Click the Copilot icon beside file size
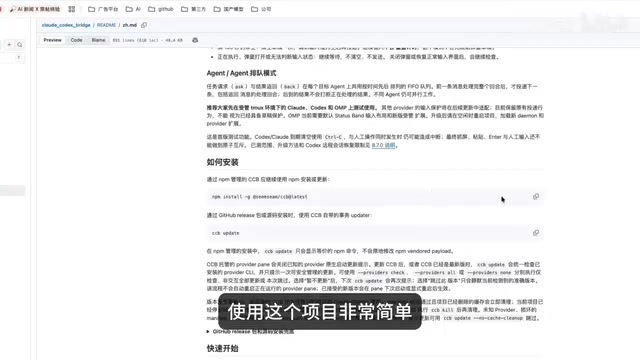This screenshot has height=360, width=640. (x=195, y=40)
